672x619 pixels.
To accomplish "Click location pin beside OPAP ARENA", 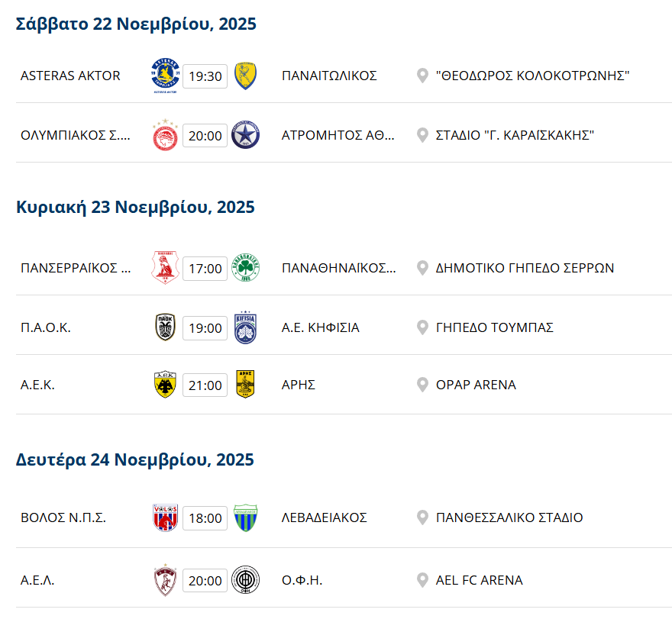I will coord(422,385).
